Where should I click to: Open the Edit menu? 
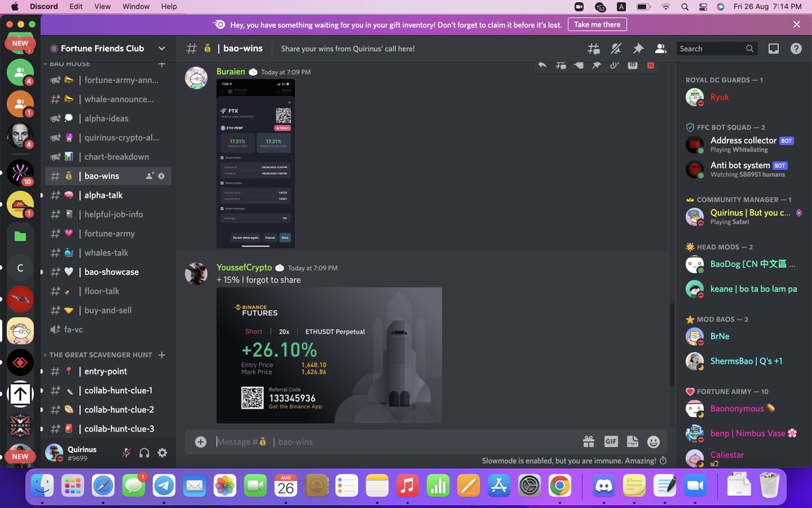coord(76,7)
